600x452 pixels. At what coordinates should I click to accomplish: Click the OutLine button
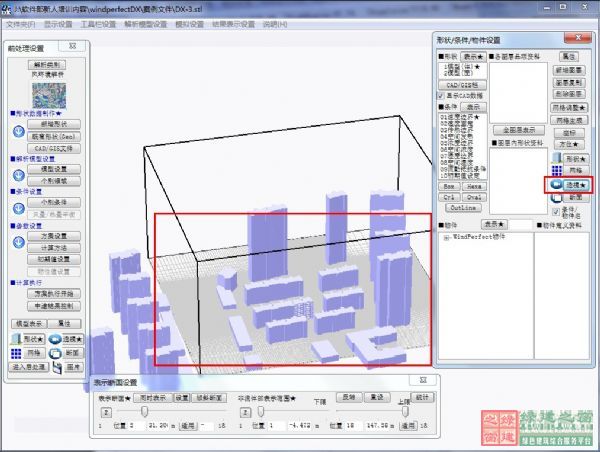[x=461, y=207]
